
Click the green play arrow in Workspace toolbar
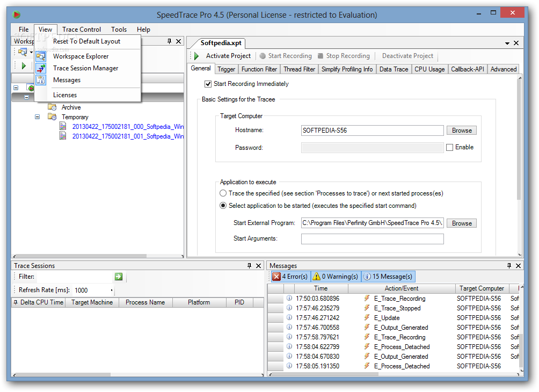pyautogui.click(x=24, y=66)
